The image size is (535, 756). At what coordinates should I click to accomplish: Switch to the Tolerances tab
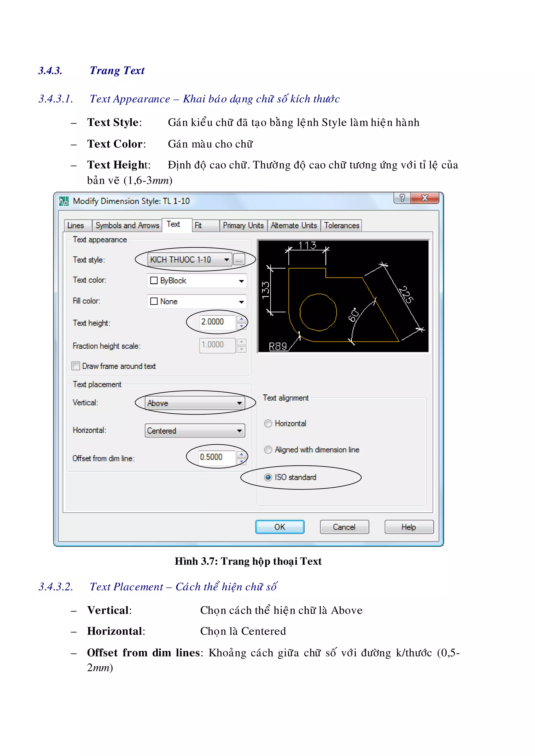pos(341,226)
